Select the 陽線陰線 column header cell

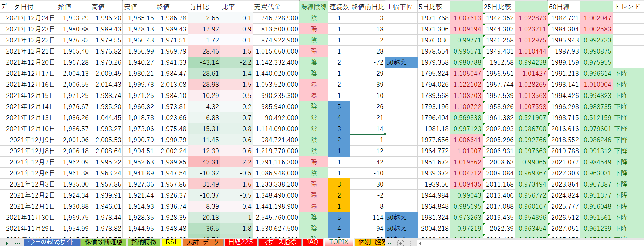pos(313,7)
